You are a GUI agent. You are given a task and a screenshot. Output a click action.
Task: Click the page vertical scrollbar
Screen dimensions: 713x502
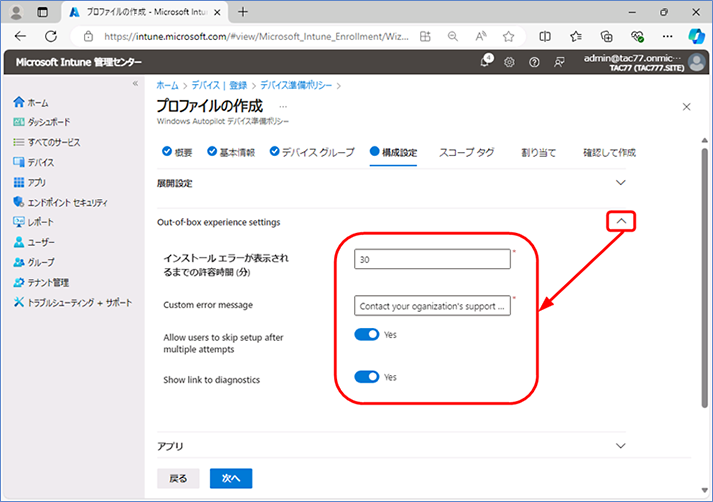point(704,278)
